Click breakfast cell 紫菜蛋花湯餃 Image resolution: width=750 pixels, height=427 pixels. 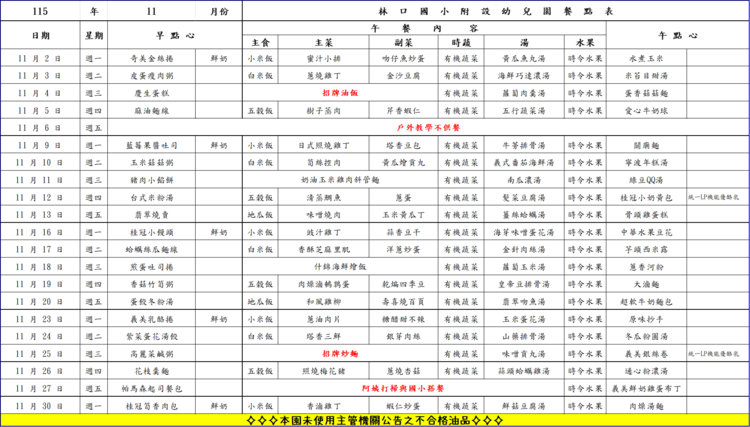click(x=152, y=336)
